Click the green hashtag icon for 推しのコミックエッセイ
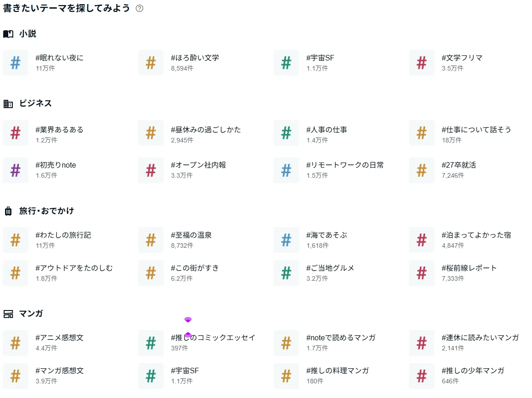This screenshot has height=398, width=532. tap(151, 343)
